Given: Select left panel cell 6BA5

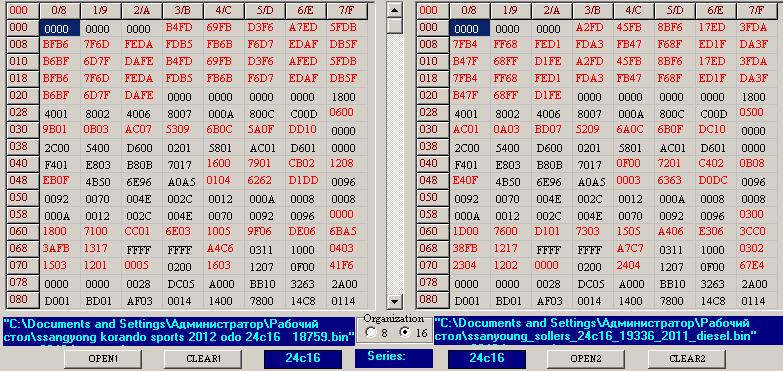Looking at the screenshot, I should tap(343, 231).
